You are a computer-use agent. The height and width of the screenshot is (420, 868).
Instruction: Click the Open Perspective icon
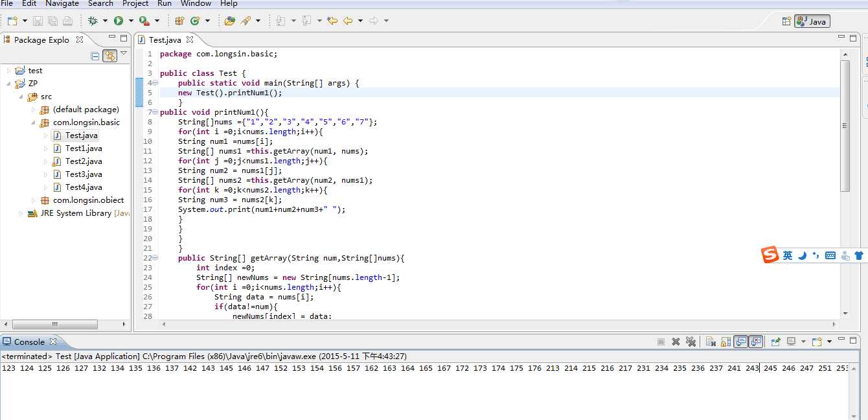point(786,21)
